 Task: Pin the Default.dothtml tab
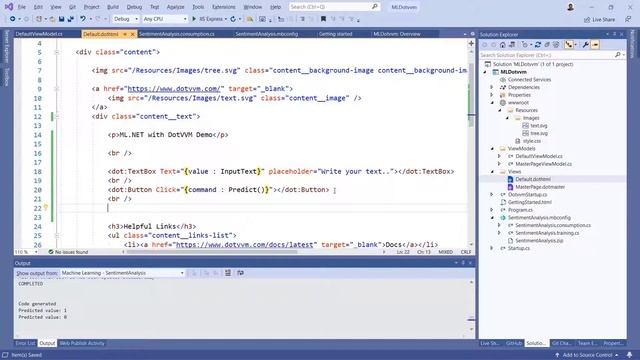pyautogui.click(x=125, y=34)
